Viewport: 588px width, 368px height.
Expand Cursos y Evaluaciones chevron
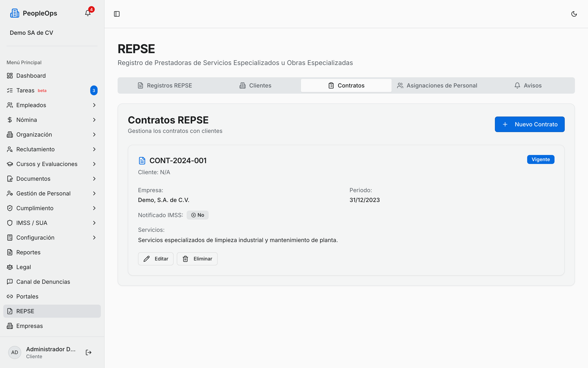tap(94, 164)
